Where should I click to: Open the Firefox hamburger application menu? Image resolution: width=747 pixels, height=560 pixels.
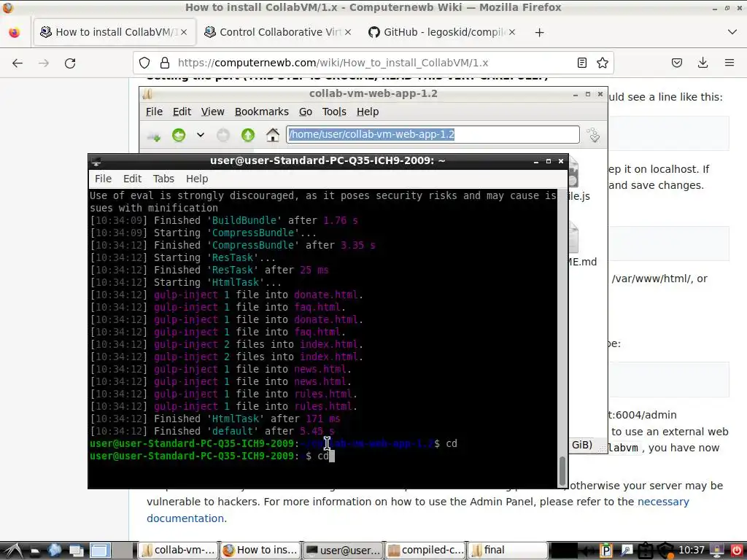729,63
